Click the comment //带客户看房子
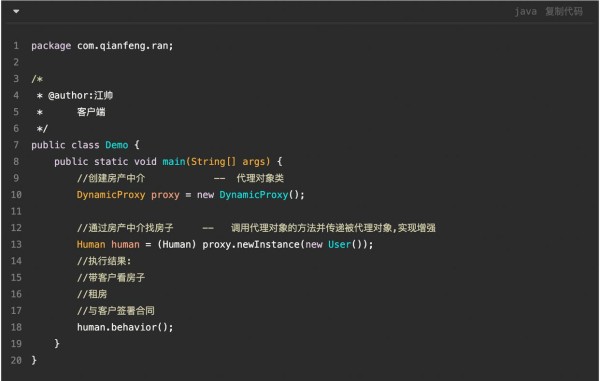The height and width of the screenshot is (381, 600). click(x=111, y=277)
